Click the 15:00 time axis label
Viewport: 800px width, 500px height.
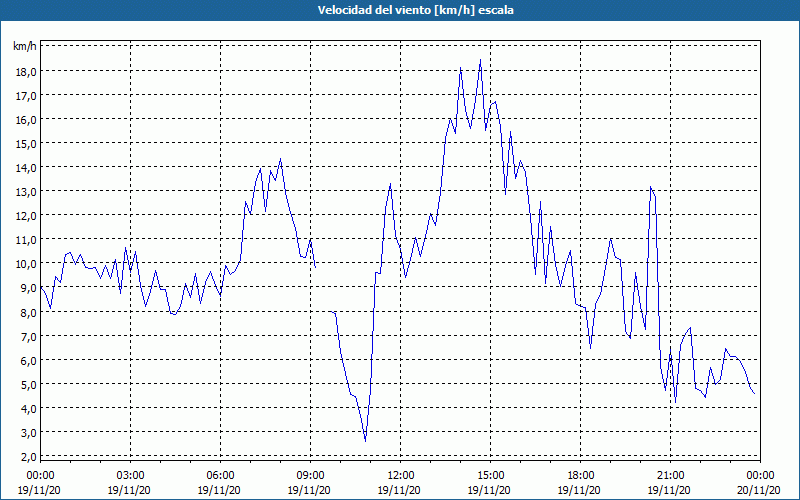pyautogui.click(x=490, y=476)
